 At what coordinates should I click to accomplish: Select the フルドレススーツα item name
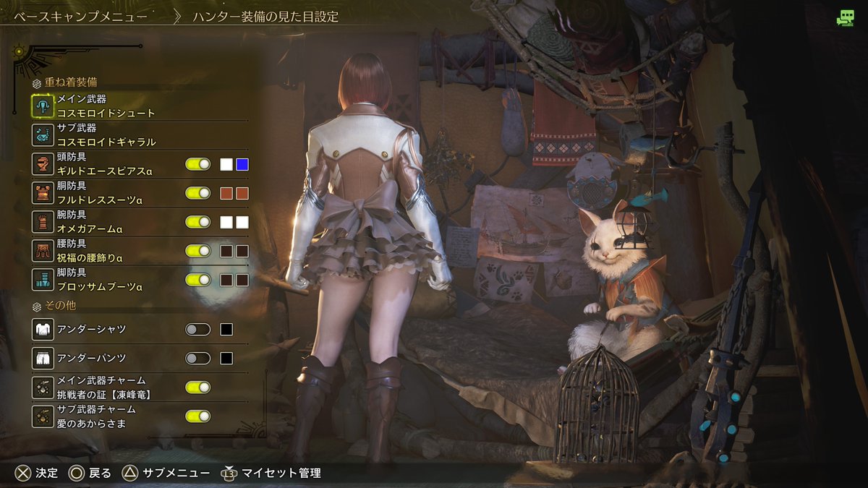(x=100, y=200)
